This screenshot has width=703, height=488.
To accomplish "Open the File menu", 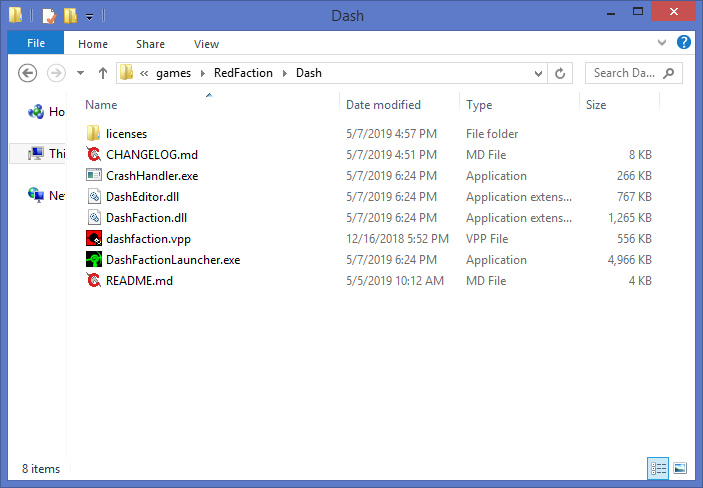I will pyautogui.click(x=35, y=44).
